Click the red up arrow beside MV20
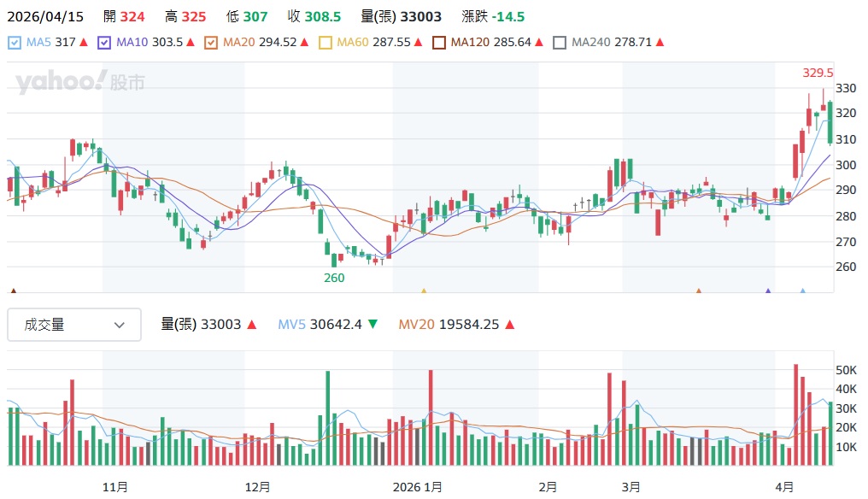868x499 pixels. tap(509, 325)
